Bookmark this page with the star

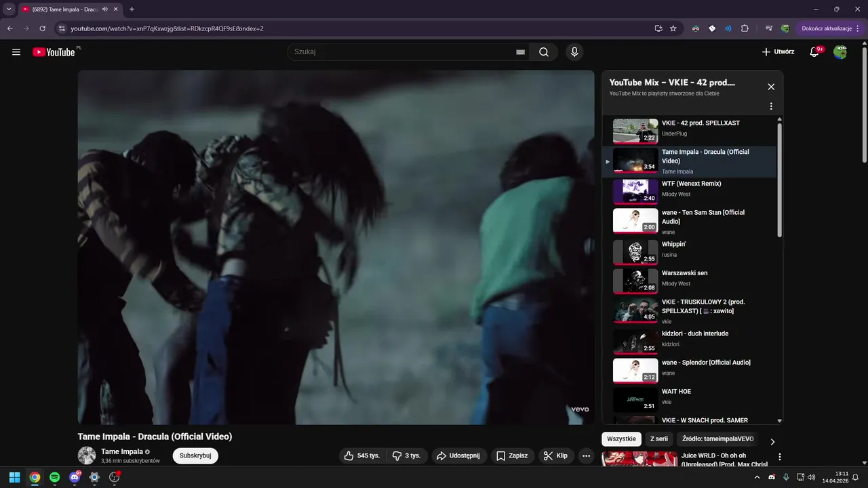[673, 28]
